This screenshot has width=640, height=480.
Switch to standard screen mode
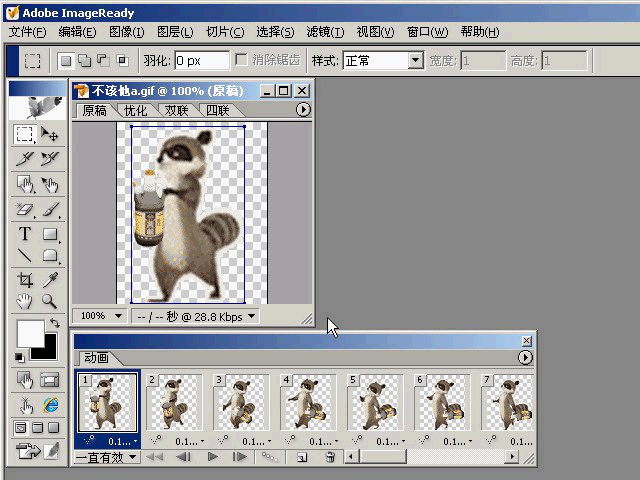point(20,428)
